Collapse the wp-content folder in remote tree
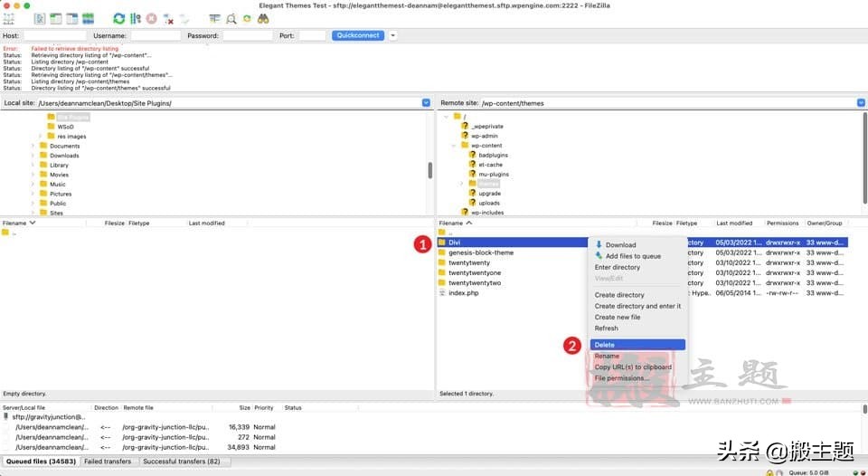The image size is (868, 476). tap(454, 146)
